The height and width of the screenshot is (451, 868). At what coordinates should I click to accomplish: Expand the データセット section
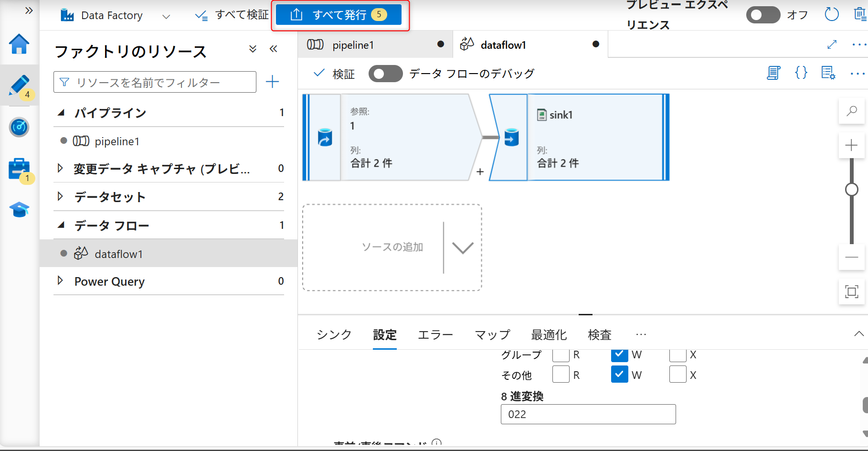tap(60, 196)
